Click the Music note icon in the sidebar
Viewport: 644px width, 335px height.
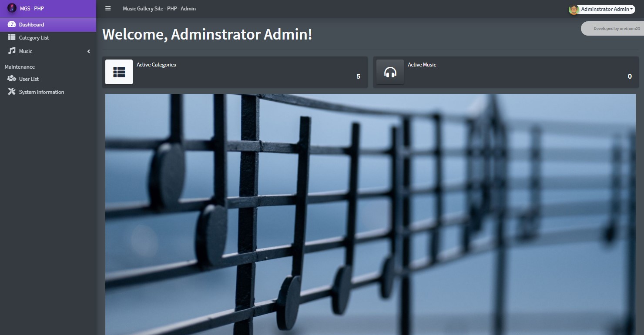point(12,51)
